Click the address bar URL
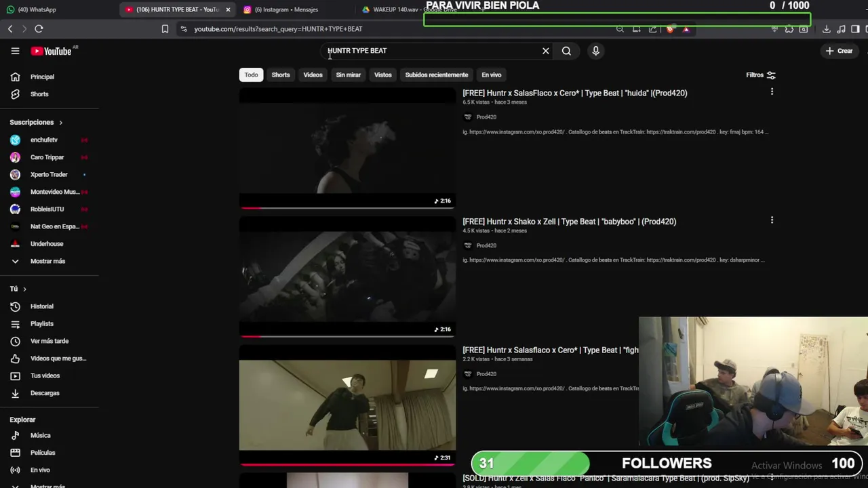Image resolution: width=868 pixels, height=488 pixels. pyautogui.click(x=278, y=29)
